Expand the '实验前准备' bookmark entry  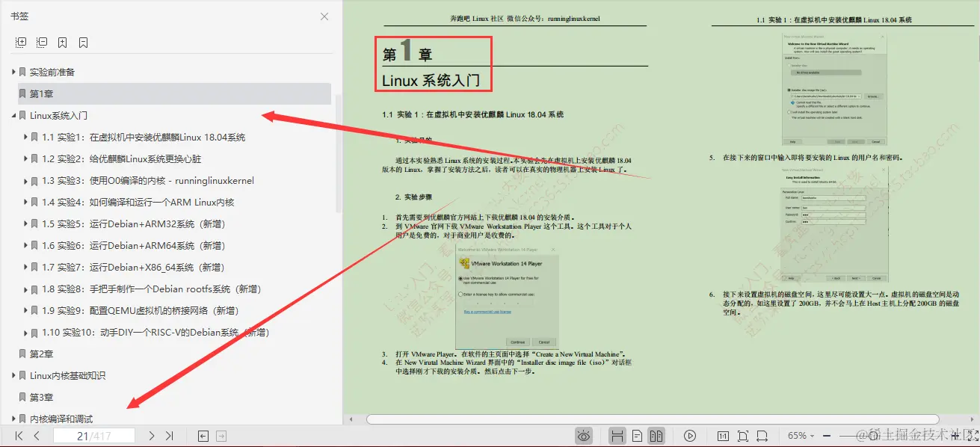pyautogui.click(x=12, y=71)
